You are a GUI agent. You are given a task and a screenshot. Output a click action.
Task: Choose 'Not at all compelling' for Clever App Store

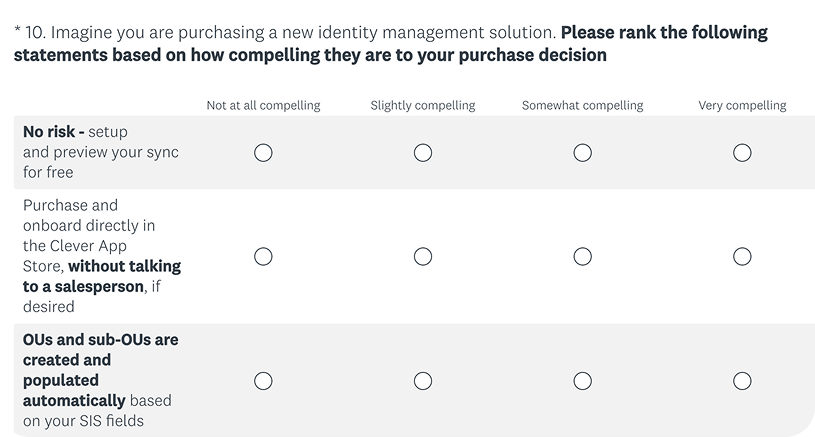click(x=263, y=256)
